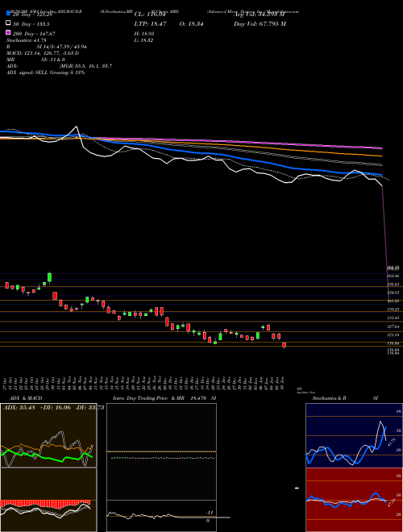Select the '200 Day - 147.67' legend text
The image size is (403, 532).
point(34,34)
